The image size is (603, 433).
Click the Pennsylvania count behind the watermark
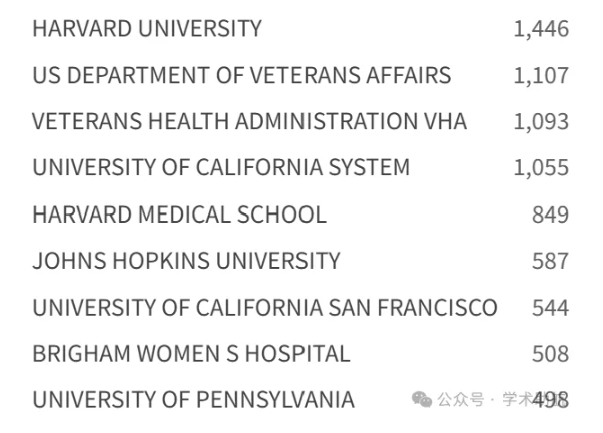tap(550, 400)
